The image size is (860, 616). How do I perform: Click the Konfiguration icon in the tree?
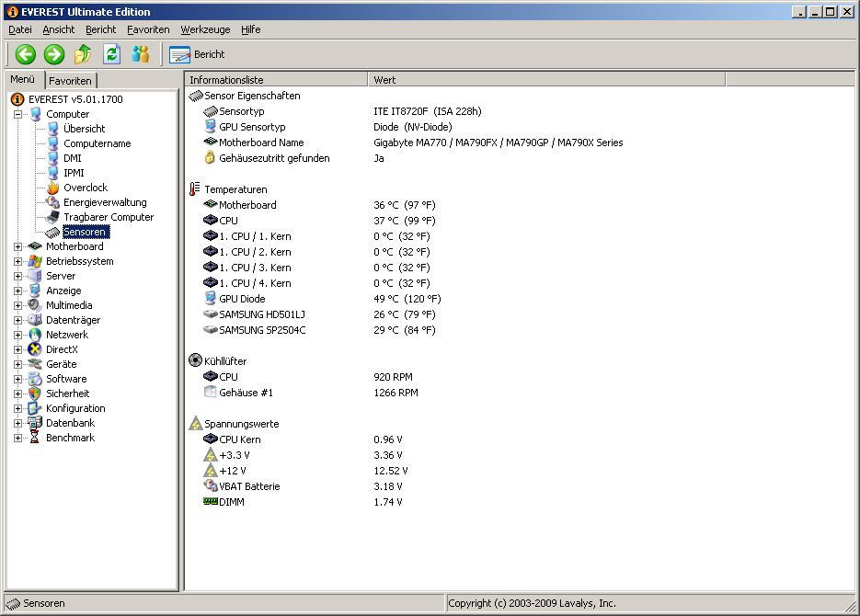(35, 408)
